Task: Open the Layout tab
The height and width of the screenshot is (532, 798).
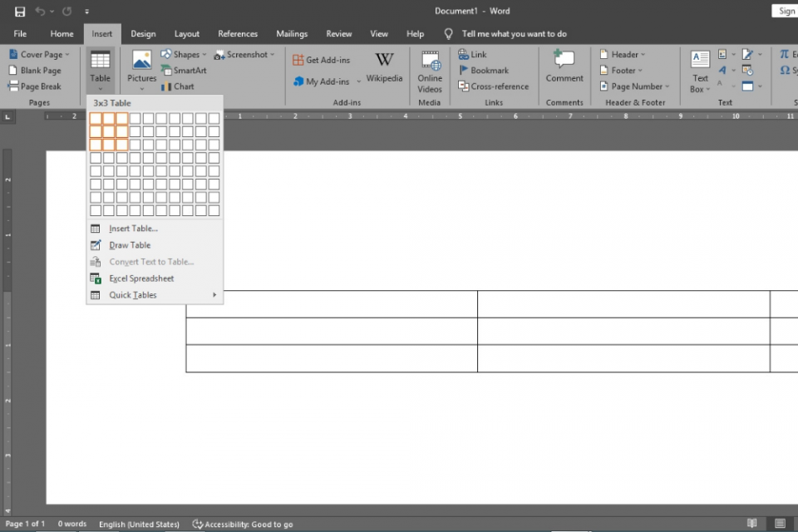Action: [187, 33]
